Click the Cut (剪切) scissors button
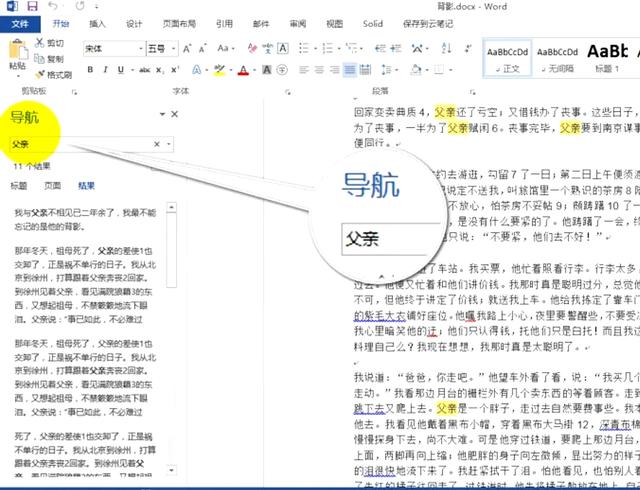This screenshot has width=640, height=490. tap(49, 43)
